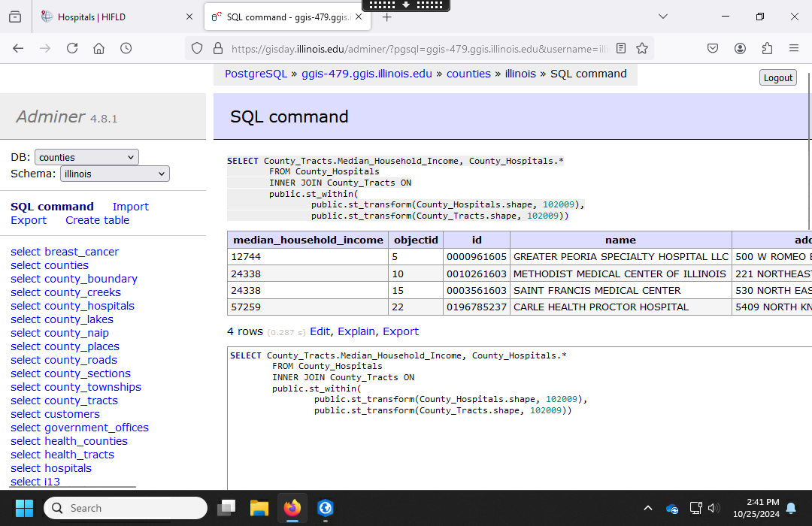Open Firefox extensions puzzle icon
Image resolution: width=812 pixels, height=526 pixels.
tap(767, 48)
